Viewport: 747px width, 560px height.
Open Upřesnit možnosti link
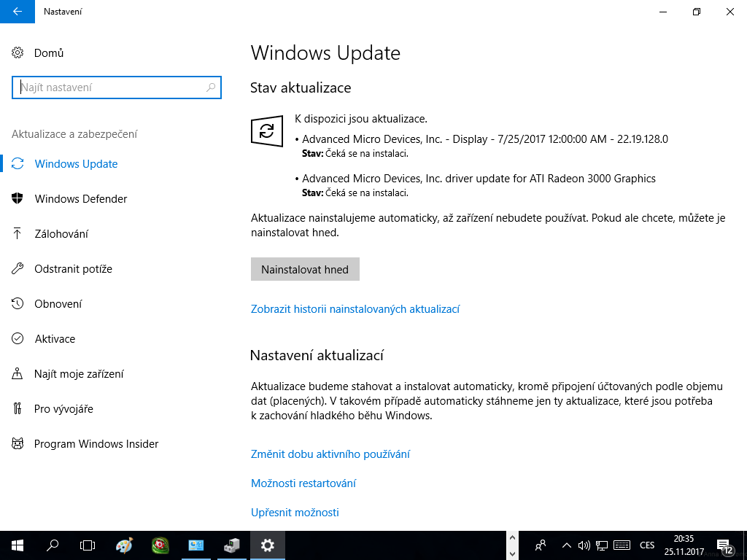click(x=295, y=513)
